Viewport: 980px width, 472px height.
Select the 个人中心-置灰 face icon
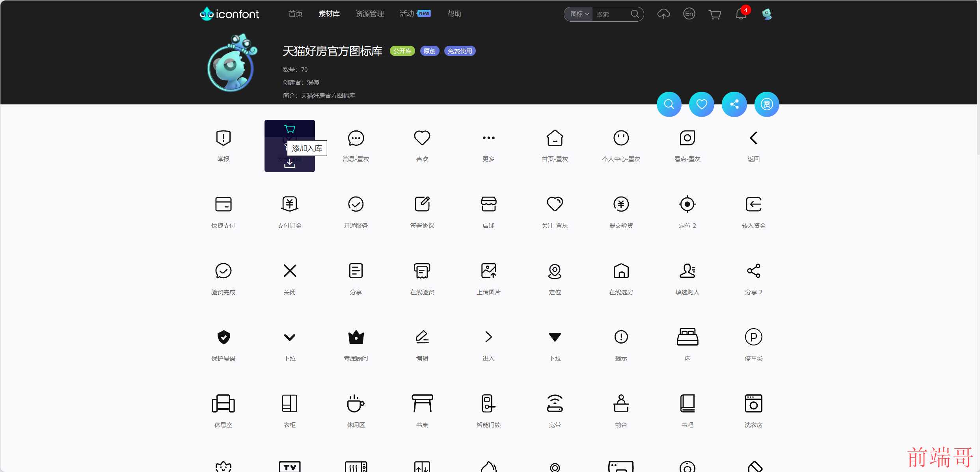[621, 138]
